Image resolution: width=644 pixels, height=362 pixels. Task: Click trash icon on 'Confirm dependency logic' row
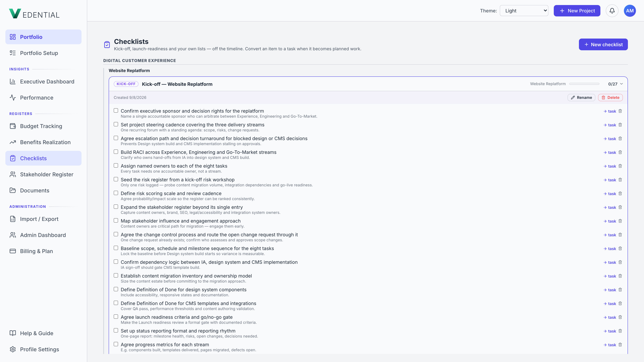(620, 262)
